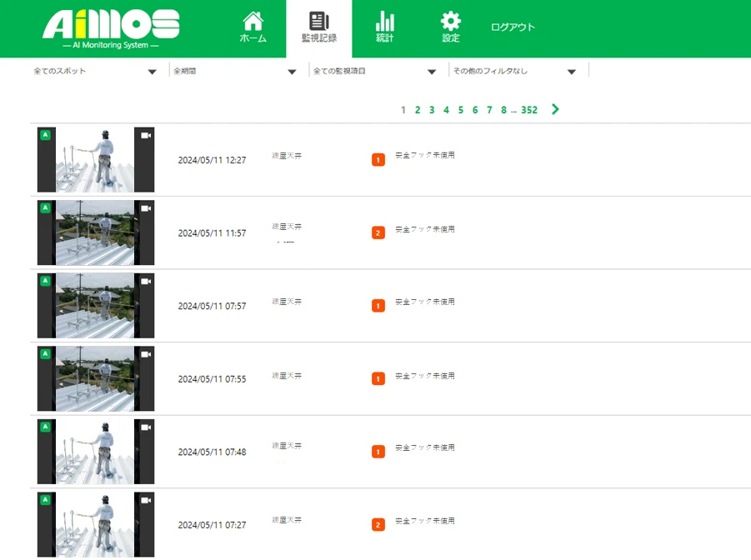751x560 pixels.
Task: Click green A badge on 07:48 record
Action: [x=46, y=427]
